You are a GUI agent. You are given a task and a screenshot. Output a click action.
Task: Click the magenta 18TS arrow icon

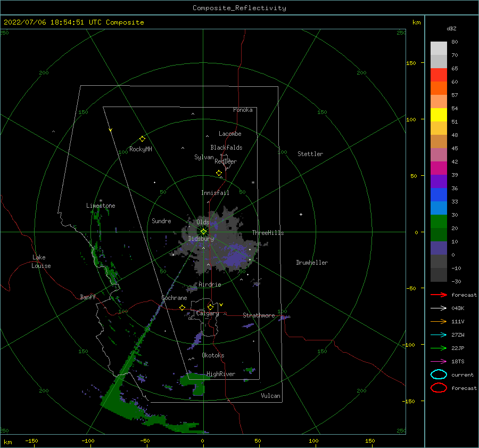(x=439, y=362)
